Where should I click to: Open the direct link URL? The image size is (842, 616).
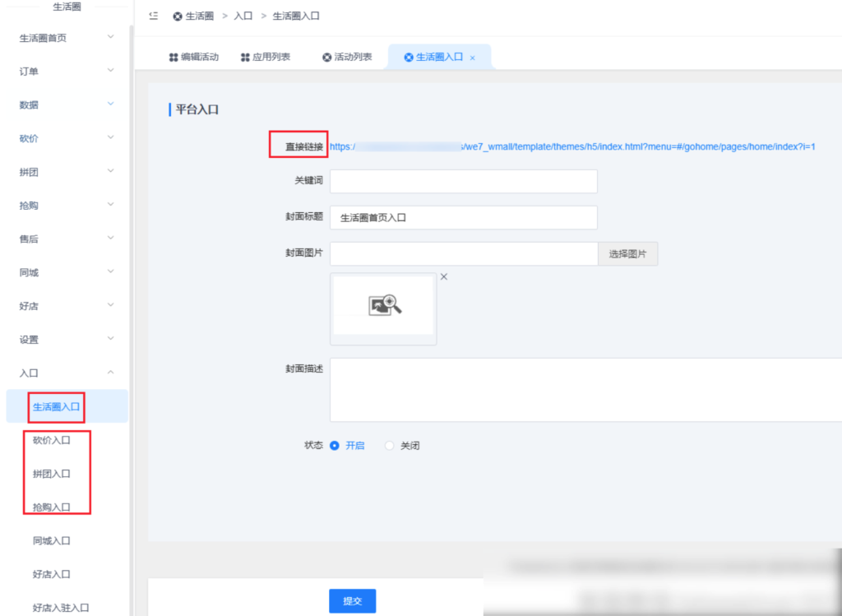coord(571,146)
